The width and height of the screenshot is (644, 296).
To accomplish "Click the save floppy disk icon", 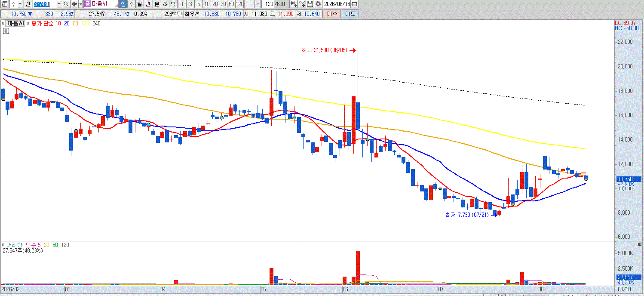I will coord(310,4).
